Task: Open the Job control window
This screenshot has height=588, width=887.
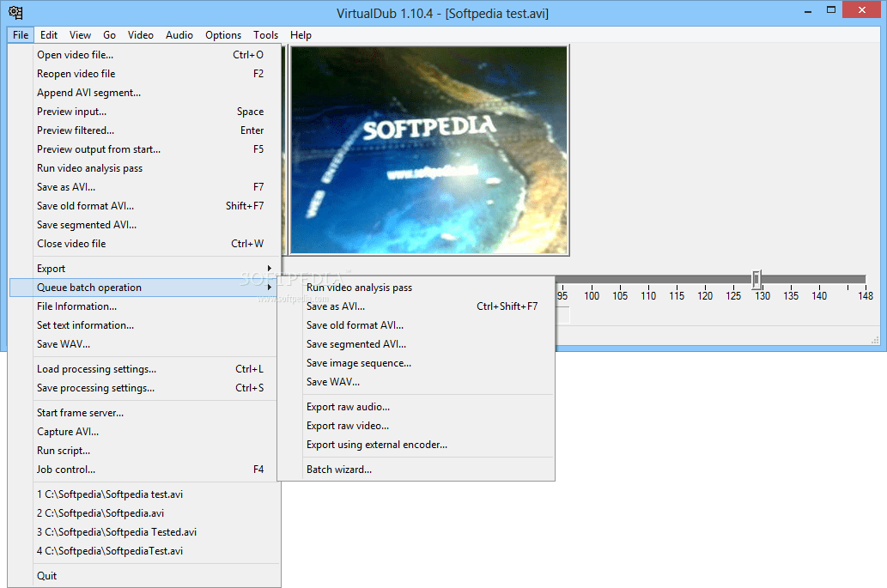Action: [x=64, y=469]
